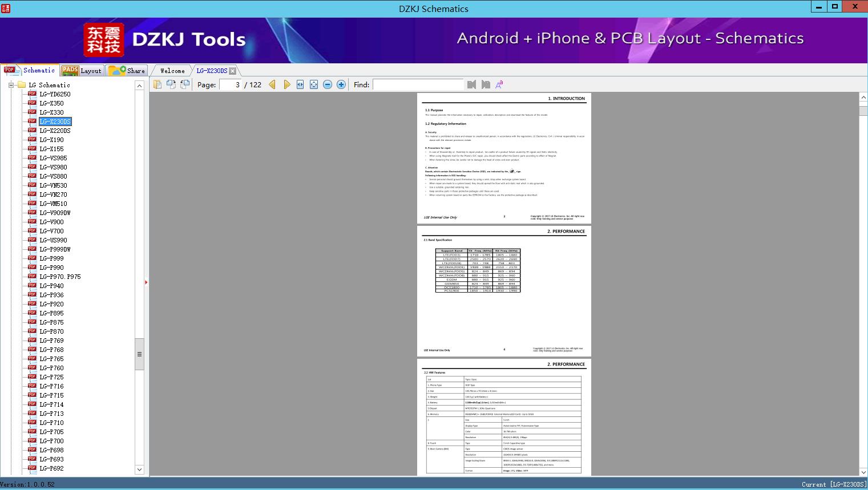Click the red arrow to collapse the sidebar
The image size is (868, 490).
pyautogui.click(x=146, y=282)
